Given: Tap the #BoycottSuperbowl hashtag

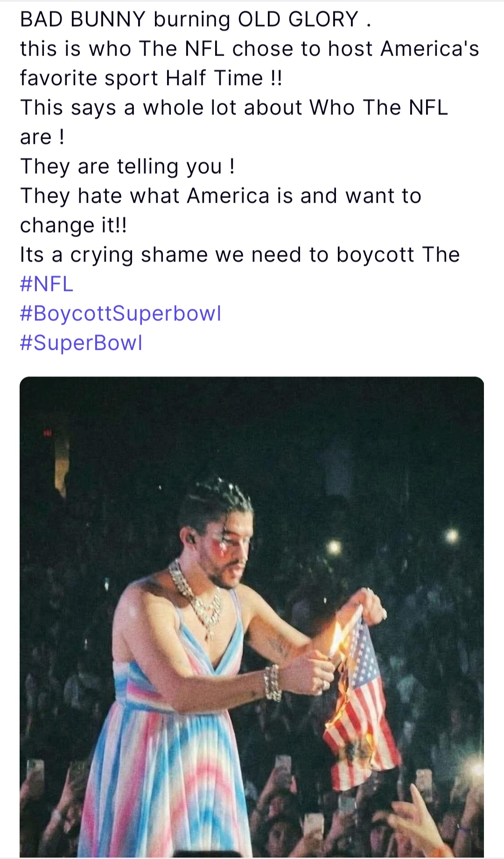Looking at the screenshot, I should pyautogui.click(x=120, y=313).
